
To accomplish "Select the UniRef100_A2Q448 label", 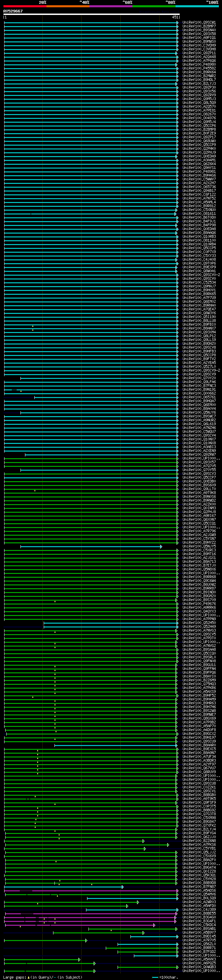I will (199, 57).
